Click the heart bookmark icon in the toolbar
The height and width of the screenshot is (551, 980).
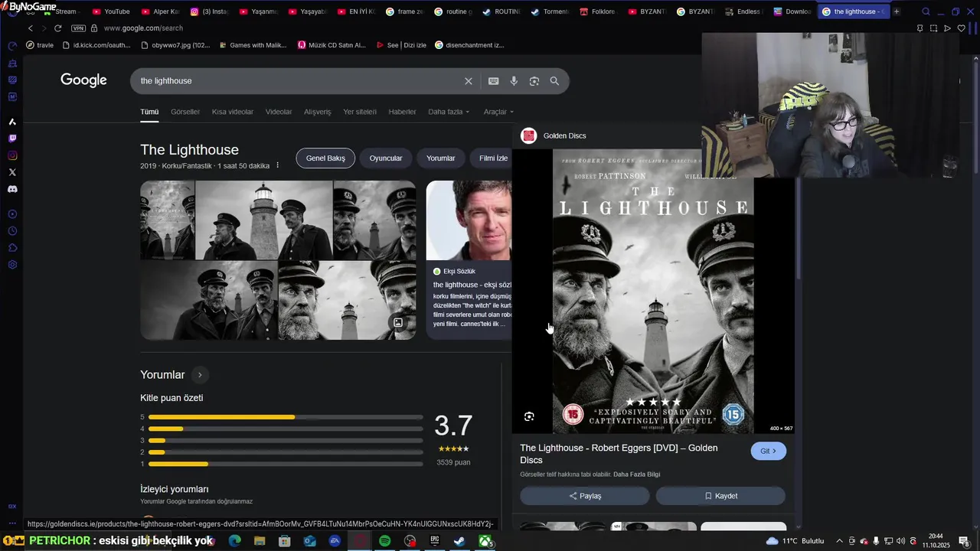point(962,28)
